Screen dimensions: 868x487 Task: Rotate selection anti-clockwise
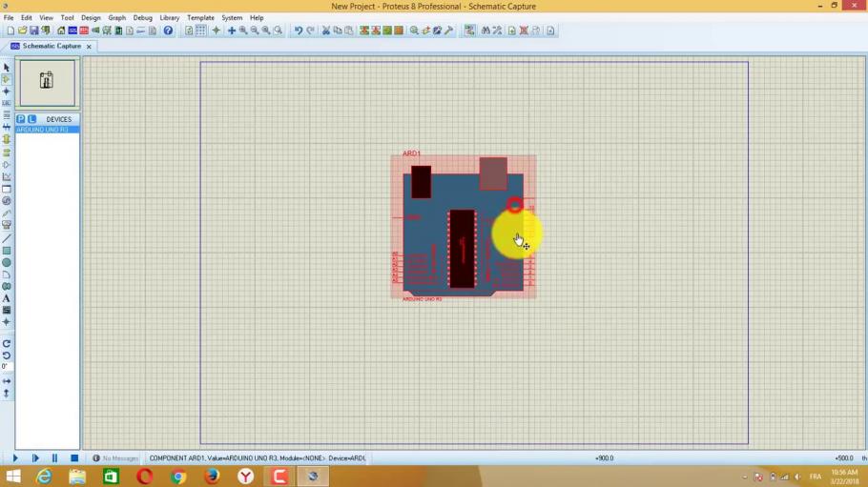point(7,355)
